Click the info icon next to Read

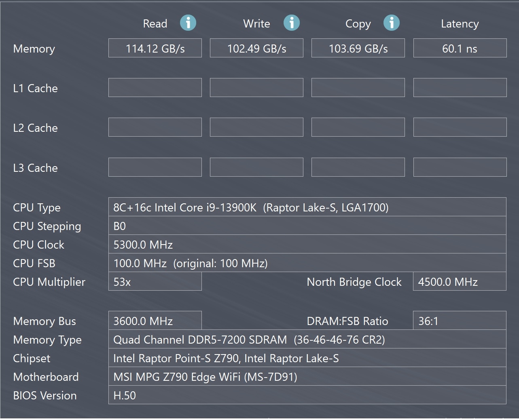pyautogui.click(x=188, y=23)
